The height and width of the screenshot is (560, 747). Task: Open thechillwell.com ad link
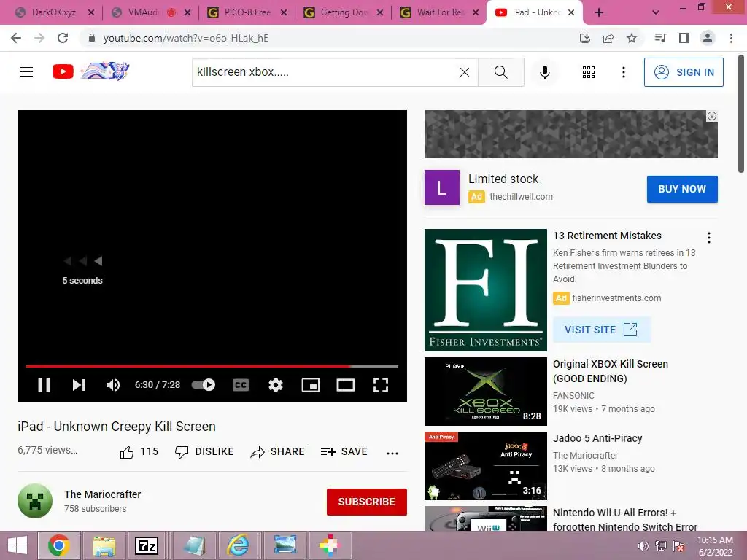click(x=521, y=197)
